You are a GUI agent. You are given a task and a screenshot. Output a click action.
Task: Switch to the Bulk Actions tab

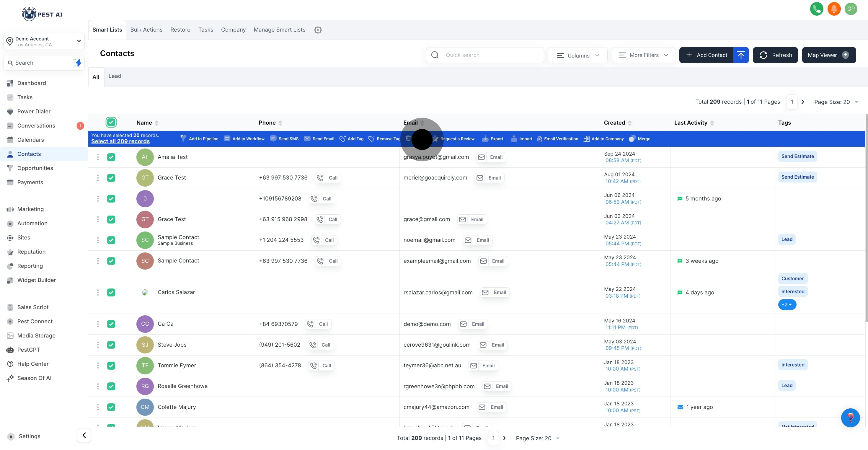click(x=146, y=30)
